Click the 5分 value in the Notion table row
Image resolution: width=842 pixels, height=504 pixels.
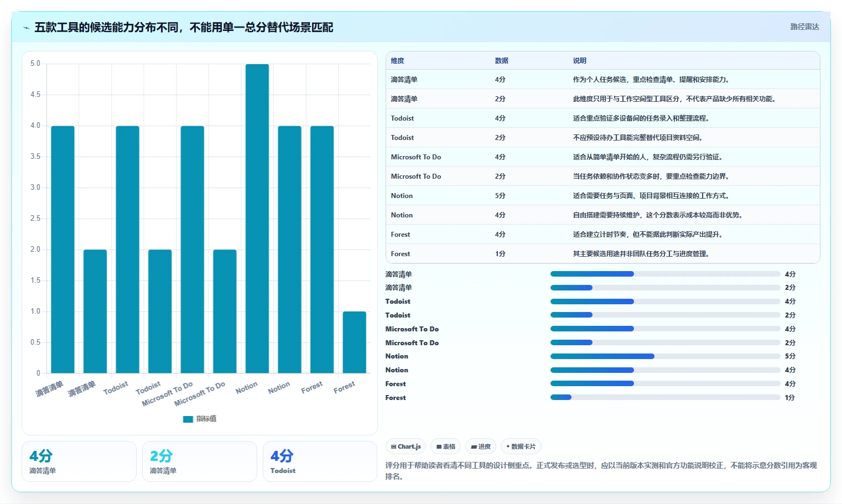point(500,196)
